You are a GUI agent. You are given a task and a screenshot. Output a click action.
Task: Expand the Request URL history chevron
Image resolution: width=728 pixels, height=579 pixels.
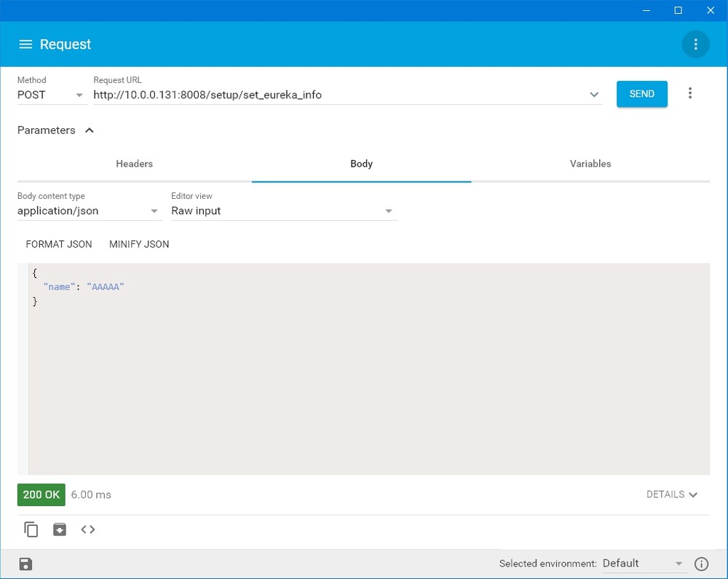coord(594,95)
